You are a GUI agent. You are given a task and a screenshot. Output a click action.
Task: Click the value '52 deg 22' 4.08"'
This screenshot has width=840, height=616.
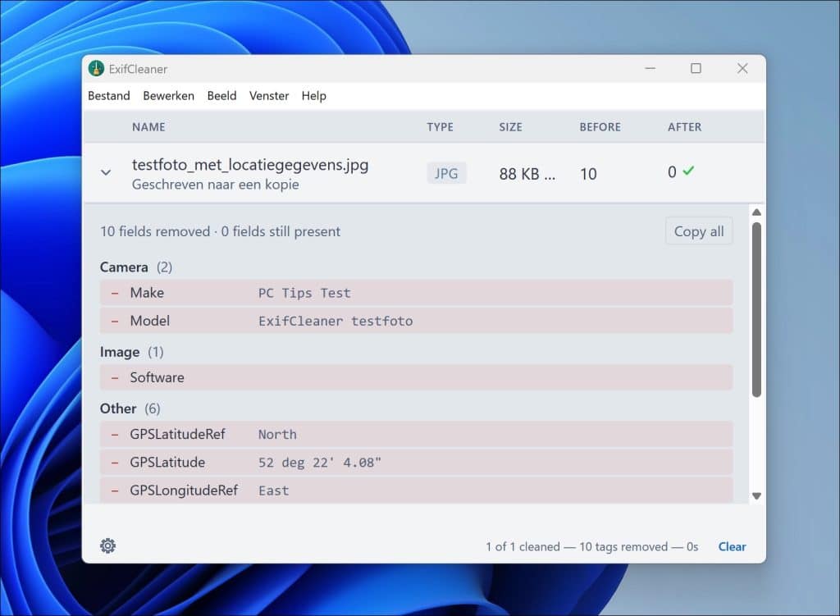pos(320,463)
